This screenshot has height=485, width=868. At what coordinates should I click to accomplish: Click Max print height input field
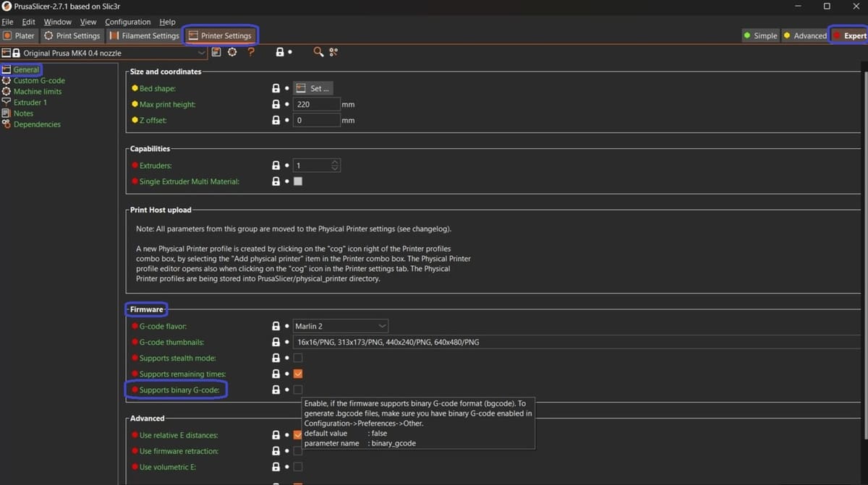click(317, 104)
